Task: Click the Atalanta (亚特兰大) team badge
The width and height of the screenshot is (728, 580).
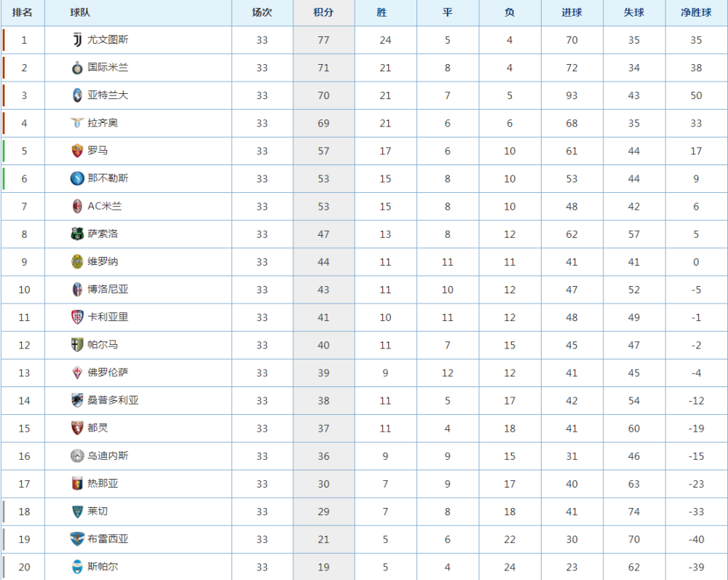Action: (x=77, y=95)
